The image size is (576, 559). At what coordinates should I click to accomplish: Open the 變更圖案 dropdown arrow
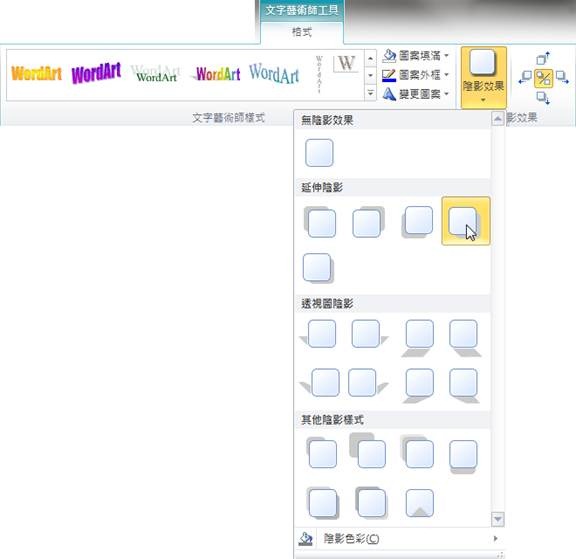click(x=446, y=94)
